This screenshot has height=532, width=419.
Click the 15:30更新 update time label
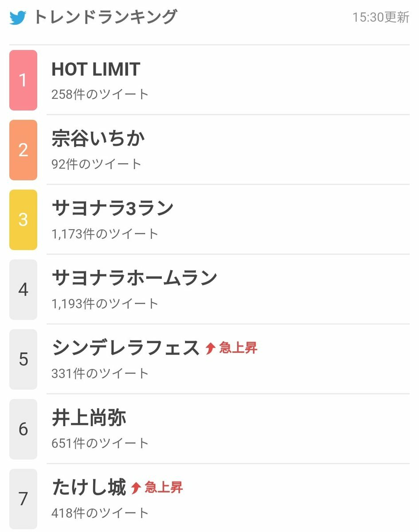(x=381, y=18)
